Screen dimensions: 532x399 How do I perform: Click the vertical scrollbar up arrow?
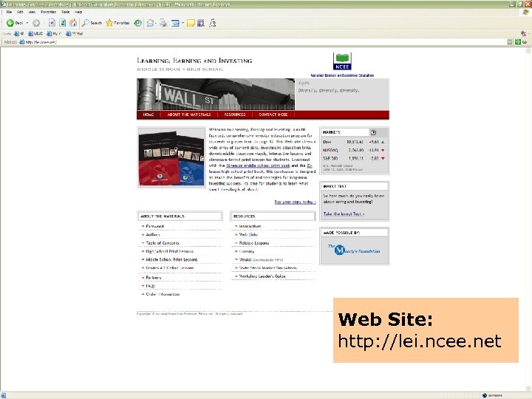528,50
